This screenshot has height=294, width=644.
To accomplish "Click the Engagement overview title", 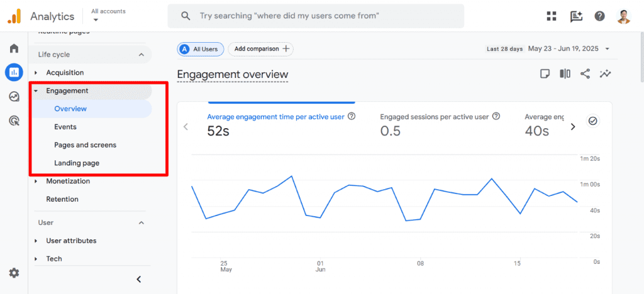I will point(233,75).
